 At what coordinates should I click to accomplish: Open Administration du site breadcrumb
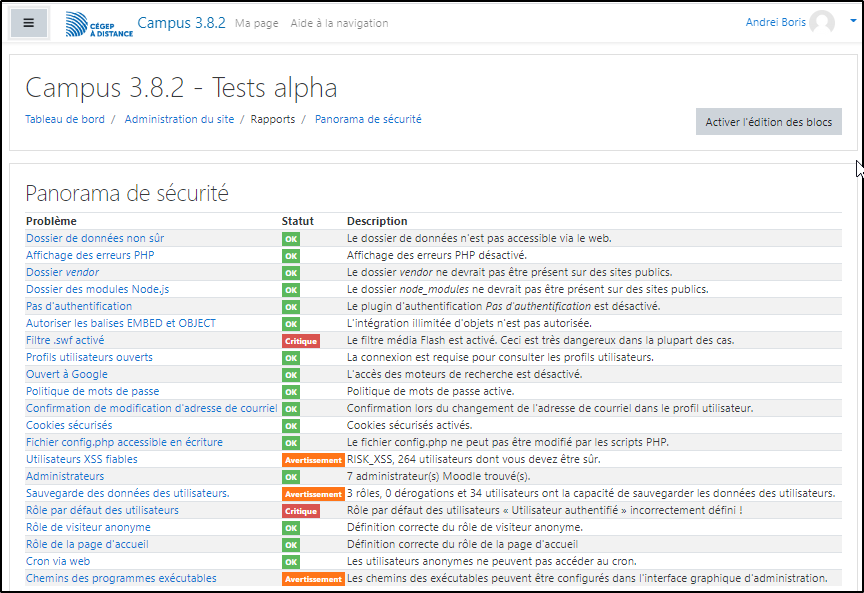(179, 119)
